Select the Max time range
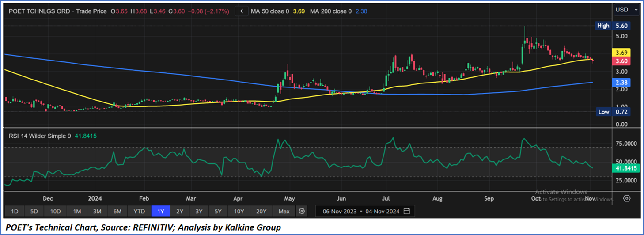The height and width of the screenshot is (235, 644). (284, 211)
